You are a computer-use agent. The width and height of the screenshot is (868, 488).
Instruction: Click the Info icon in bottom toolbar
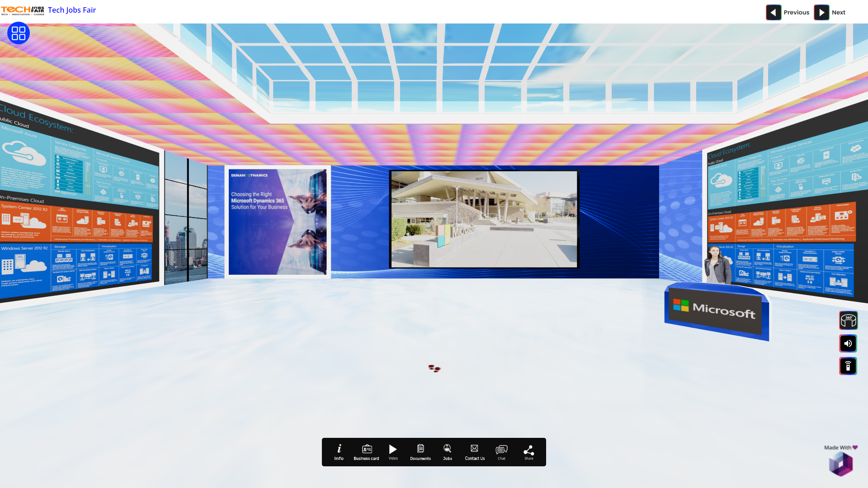(x=339, y=452)
